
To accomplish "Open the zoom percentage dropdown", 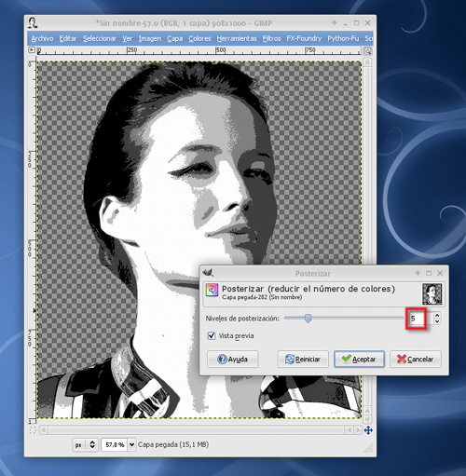I will [131, 444].
